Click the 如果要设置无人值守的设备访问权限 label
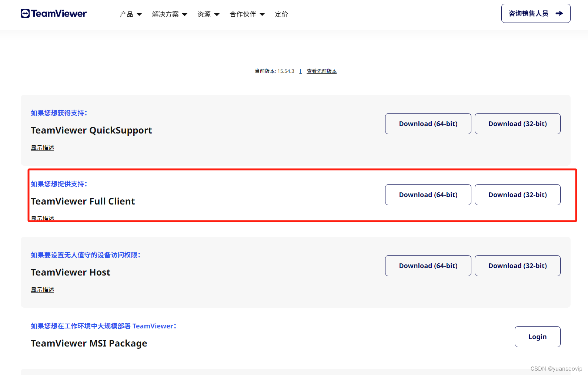Image resolution: width=588 pixels, height=375 pixels. pyautogui.click(x=86, y=255)
